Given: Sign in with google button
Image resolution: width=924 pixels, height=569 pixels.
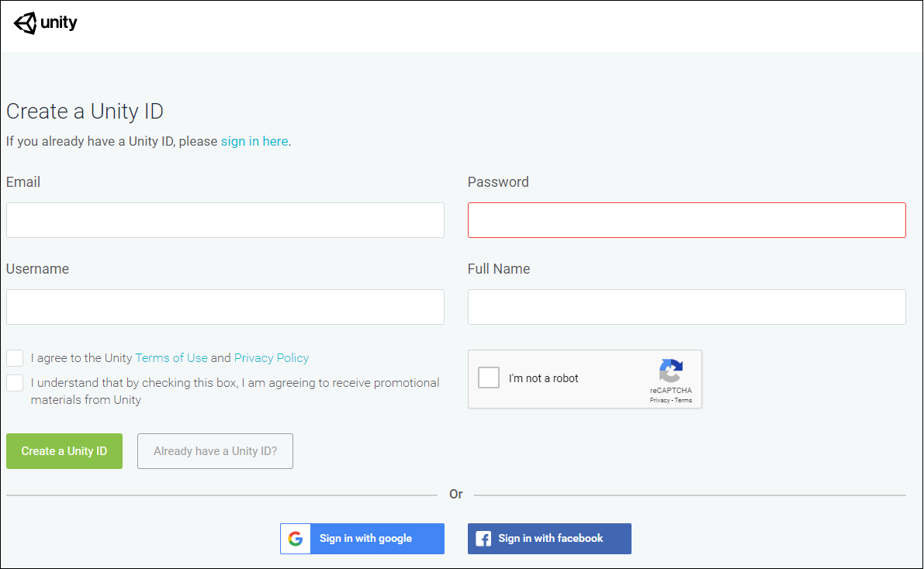Looking at the screenshot, I should point(362,539).
